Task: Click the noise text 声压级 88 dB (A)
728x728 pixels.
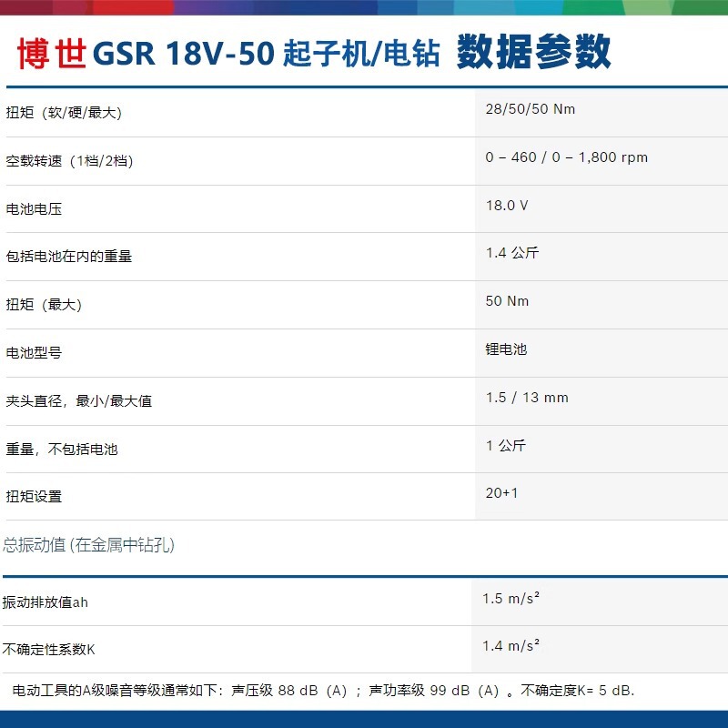Action: 289,691
